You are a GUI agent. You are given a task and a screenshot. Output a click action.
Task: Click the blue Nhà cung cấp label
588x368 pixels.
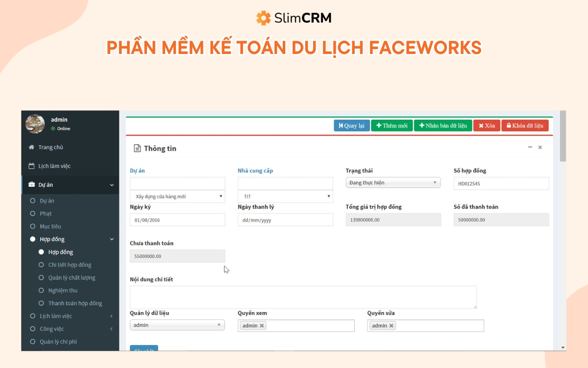(x=255, y=171)
